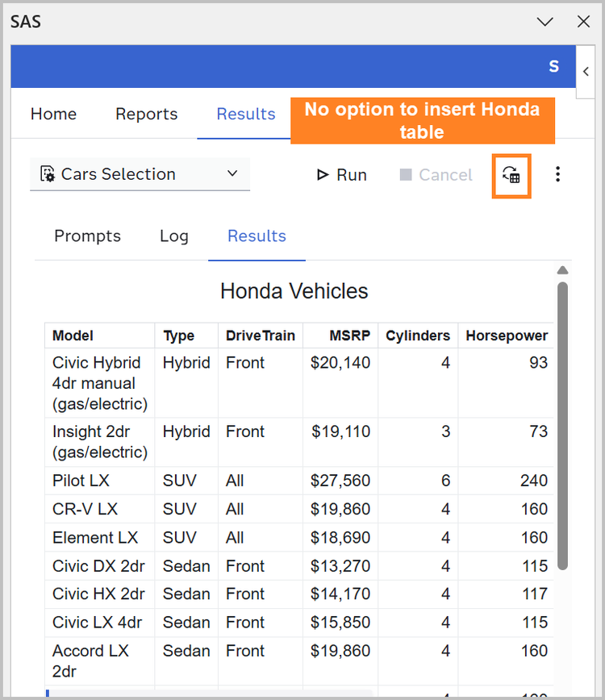Click the refresh results table icon
This screenshot has width=605, height=700.
click(x=511, y=175)
